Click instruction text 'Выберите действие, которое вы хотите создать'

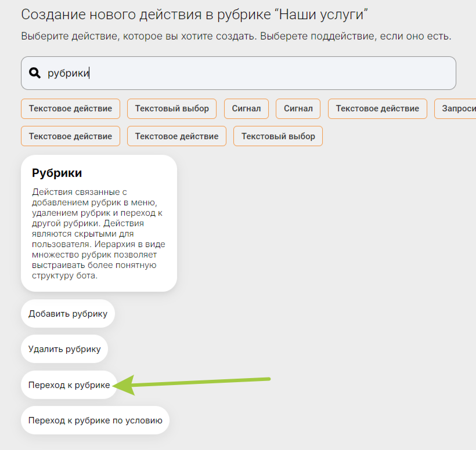139,36
